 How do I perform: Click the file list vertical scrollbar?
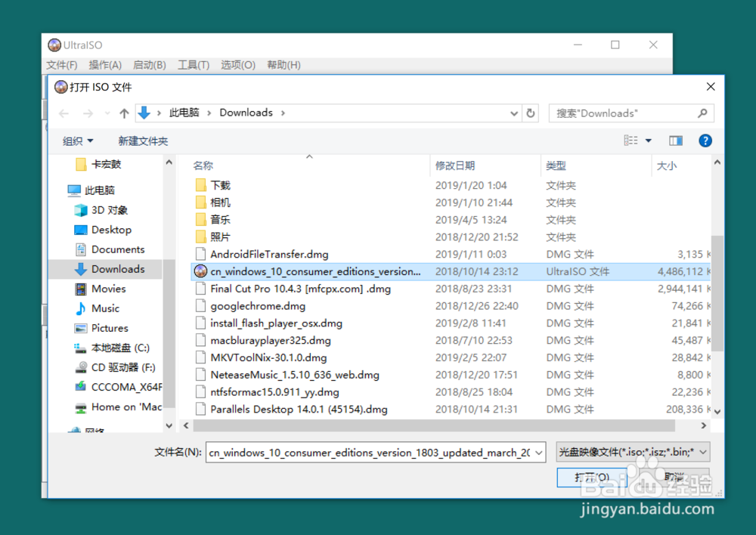717,293
